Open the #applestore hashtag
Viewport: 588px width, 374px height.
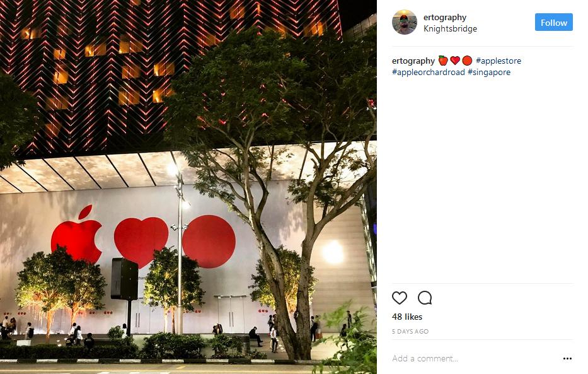click(499, 61)
